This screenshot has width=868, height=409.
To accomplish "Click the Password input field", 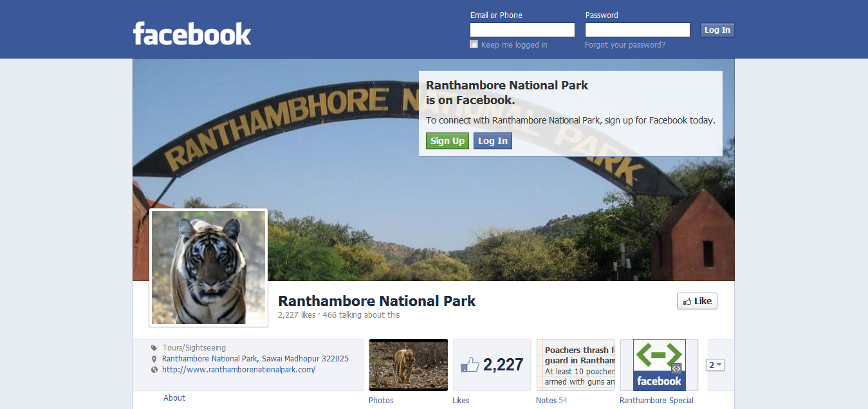I will [x=638, y=30].
